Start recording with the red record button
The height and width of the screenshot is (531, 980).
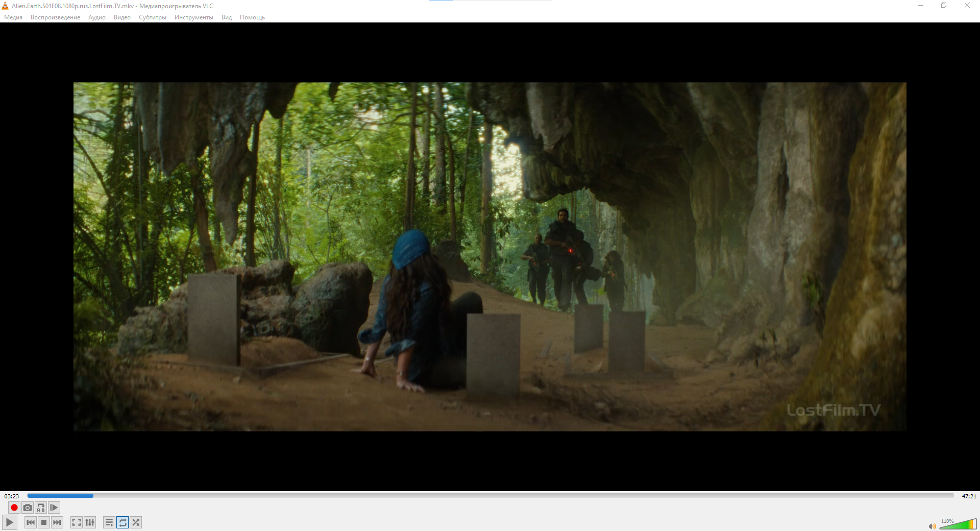point(14,508)
